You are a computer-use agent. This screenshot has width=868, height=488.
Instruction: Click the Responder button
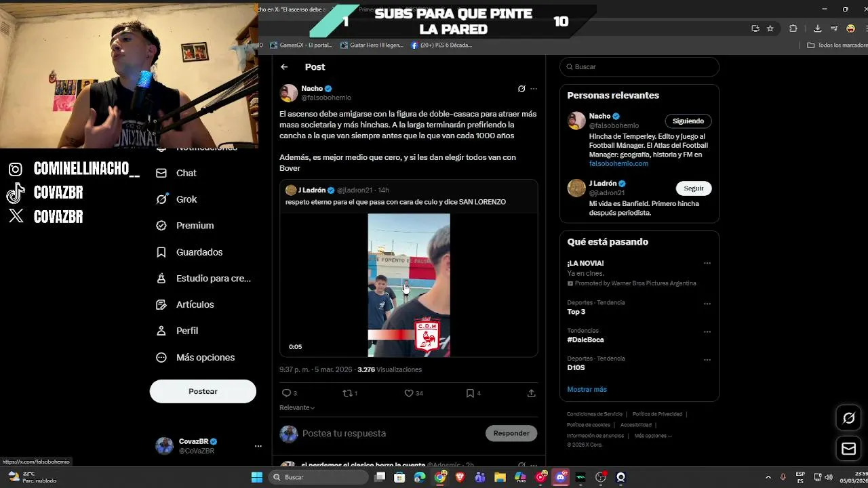click(511, 433)
